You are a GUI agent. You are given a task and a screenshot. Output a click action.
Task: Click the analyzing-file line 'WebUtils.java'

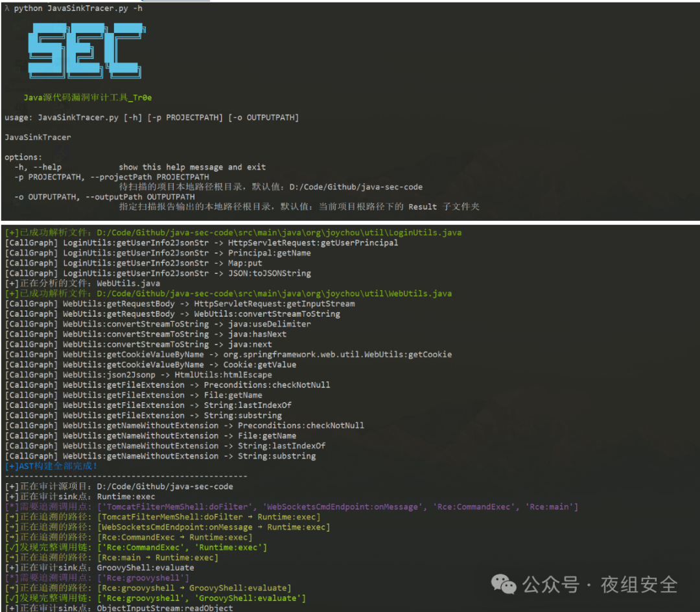tap(82, 283)
